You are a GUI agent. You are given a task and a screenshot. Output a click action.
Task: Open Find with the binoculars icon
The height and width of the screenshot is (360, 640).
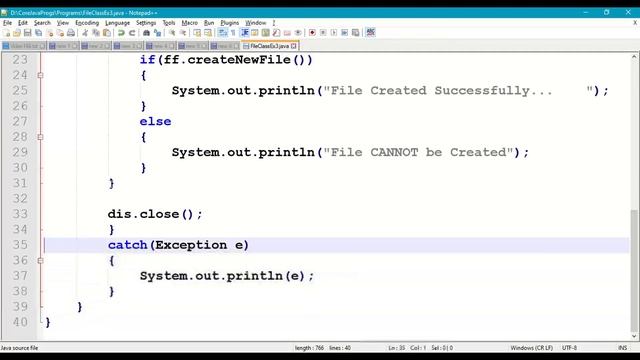click(x=146, y=33)
